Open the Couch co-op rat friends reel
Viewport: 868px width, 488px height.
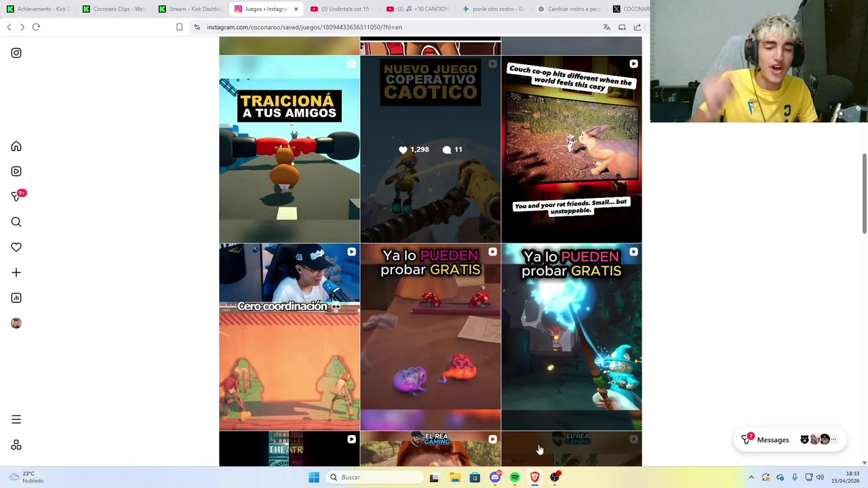point(572,149)
